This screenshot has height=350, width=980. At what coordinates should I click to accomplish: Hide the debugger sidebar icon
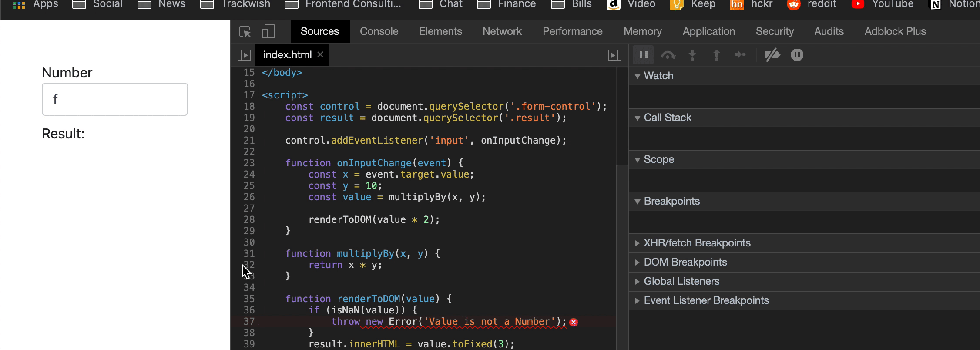point(614,55)
